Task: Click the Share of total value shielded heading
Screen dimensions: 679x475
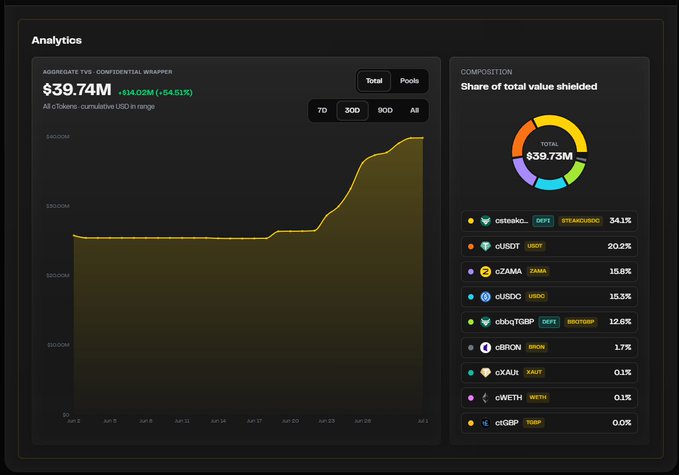Action: pos(529,87)
